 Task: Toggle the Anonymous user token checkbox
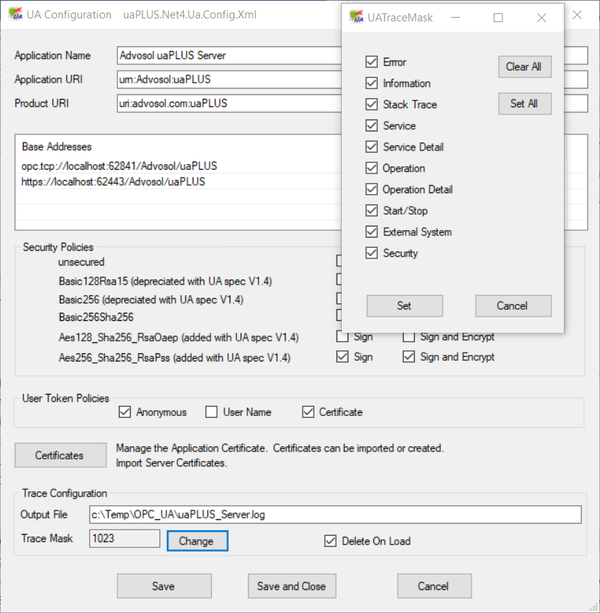pos(125,412)
